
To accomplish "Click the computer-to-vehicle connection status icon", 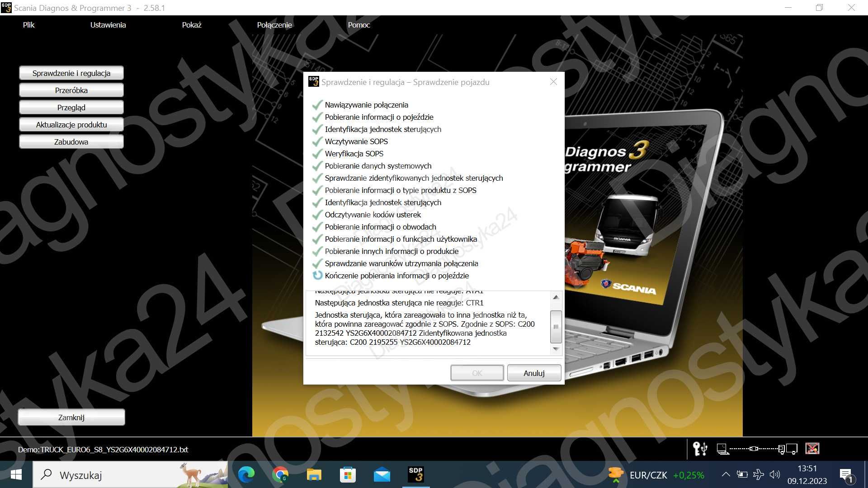I will tap(757, 449).
